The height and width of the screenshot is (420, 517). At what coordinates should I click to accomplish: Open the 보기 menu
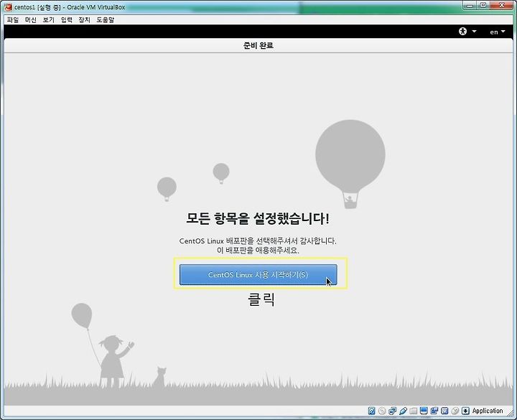[x=49, y=20]
